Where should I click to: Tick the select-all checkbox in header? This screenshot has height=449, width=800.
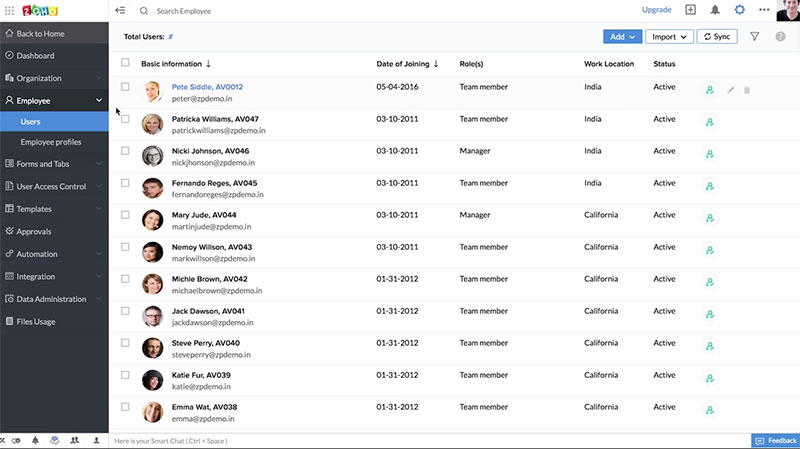point(125,63)
